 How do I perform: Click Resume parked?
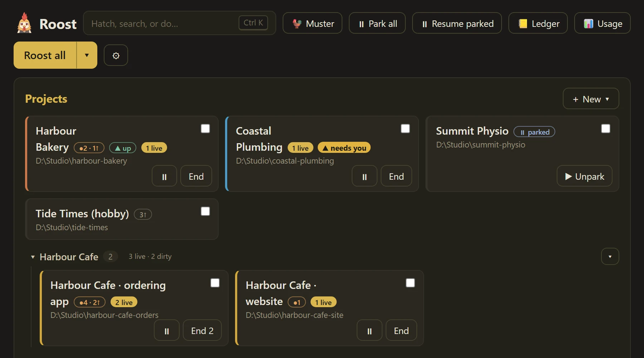457,23
